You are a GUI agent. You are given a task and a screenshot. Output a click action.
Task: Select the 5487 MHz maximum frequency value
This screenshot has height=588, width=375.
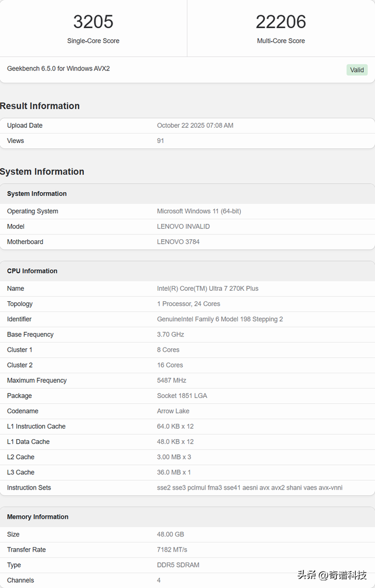tap(172, 380)
